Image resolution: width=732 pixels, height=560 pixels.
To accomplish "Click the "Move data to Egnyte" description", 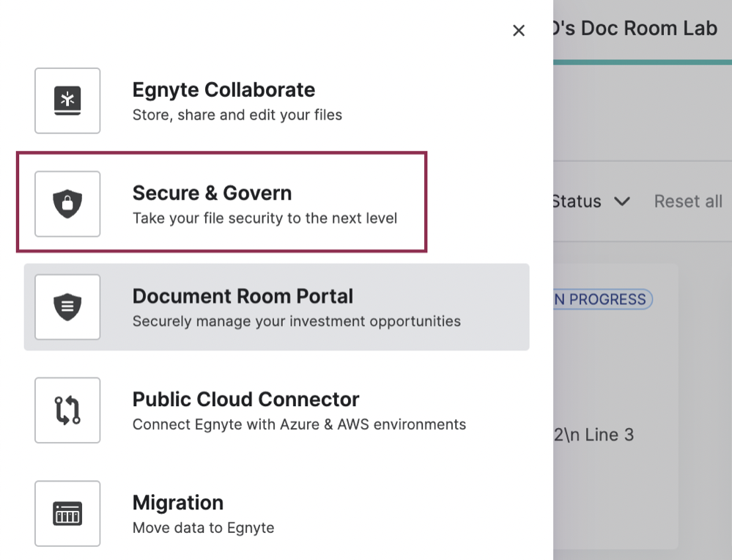I will [x=204, y=528].
